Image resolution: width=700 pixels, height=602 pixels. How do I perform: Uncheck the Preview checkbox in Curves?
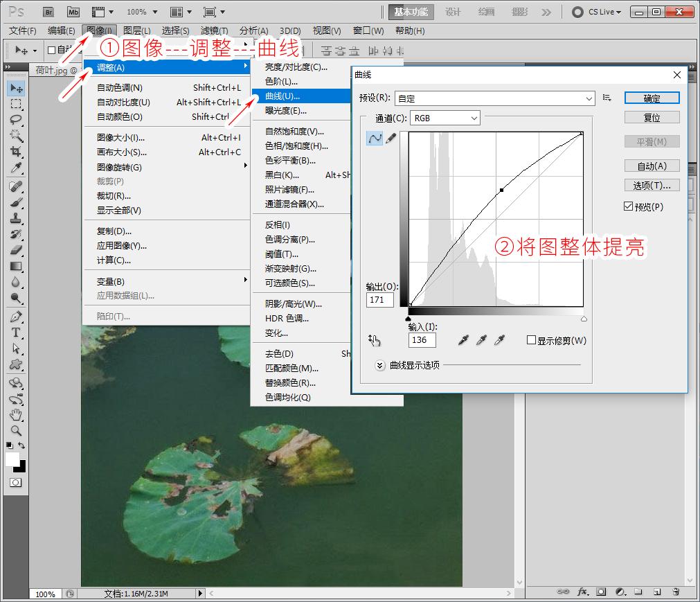pyautogui.click(x=628, y=206)
